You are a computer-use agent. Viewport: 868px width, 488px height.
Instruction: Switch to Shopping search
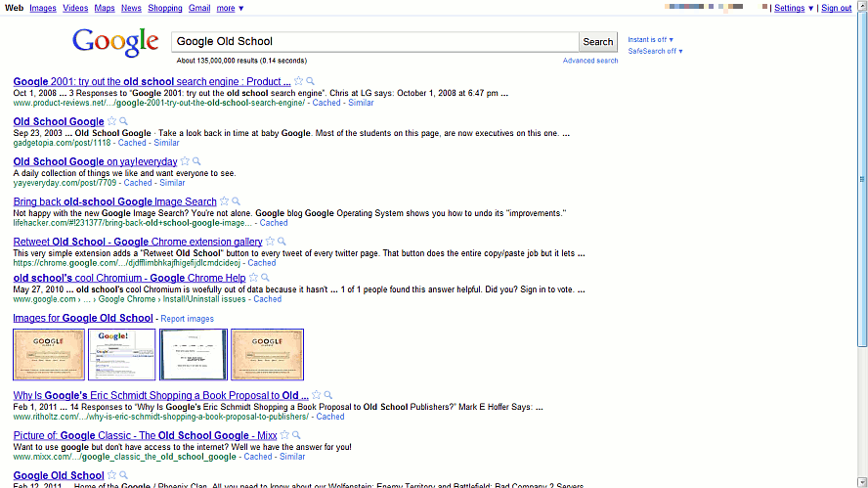[165, 8]
